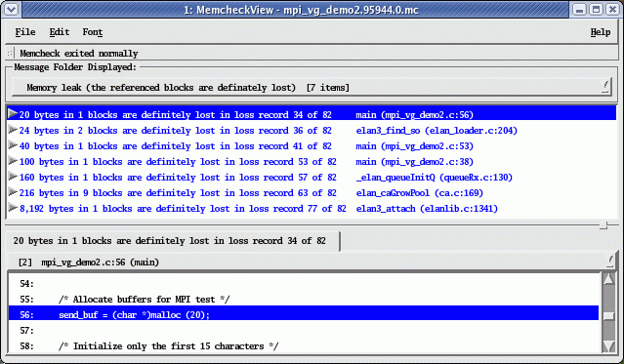The image size is (624, 364).
Task: Open the Help menu
Action: (x=601, y=32)
